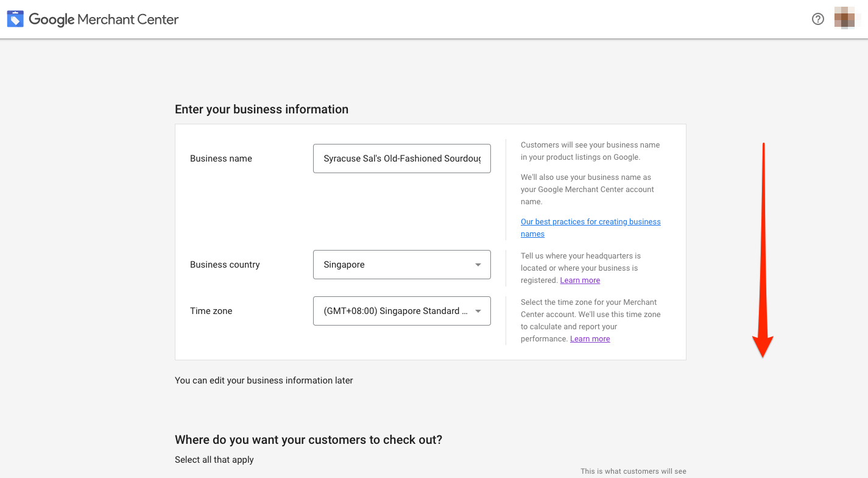Click 'Customers will see your business name' help text
Screen dimensions: 868x478
pyautogui.click(x=590, y=151)
